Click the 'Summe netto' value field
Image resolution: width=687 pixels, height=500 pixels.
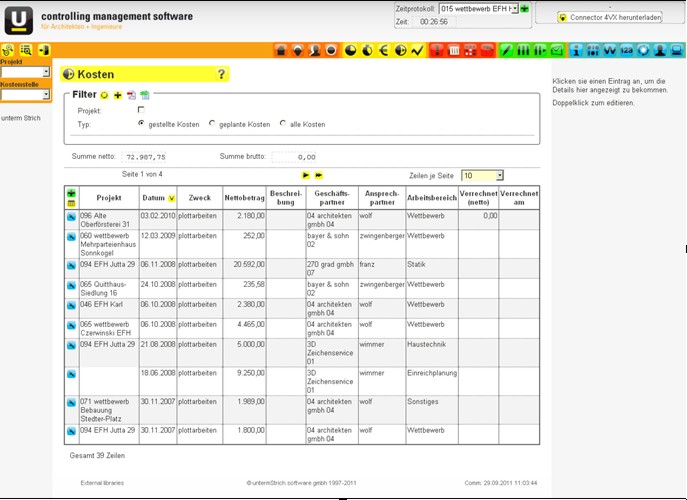tap(144, 157)
